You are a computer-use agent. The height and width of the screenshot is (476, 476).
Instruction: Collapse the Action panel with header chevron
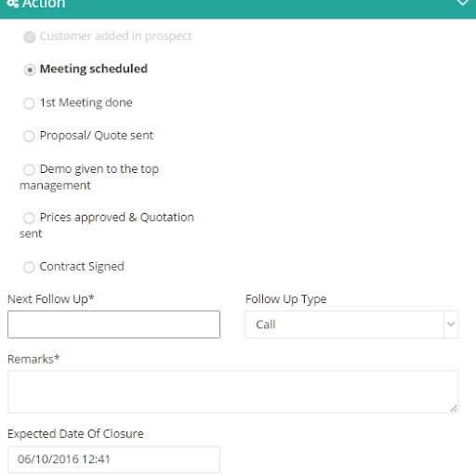click(x=463, y=3)
